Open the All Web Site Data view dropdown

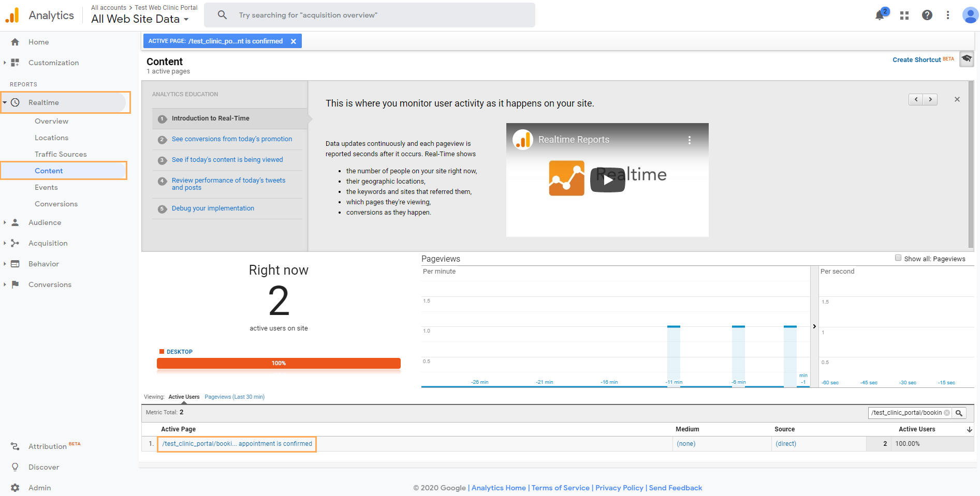(140, 19)
